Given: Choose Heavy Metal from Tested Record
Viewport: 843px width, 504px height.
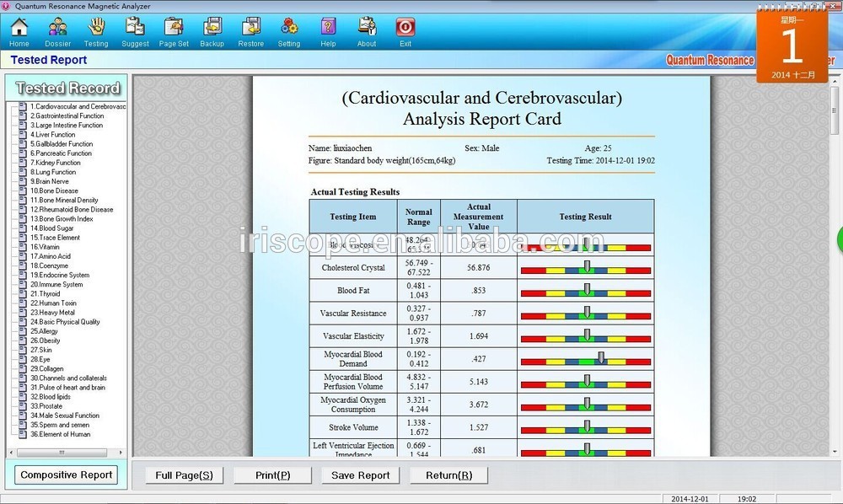Looking at the screenshot, I should coord(52,313).
